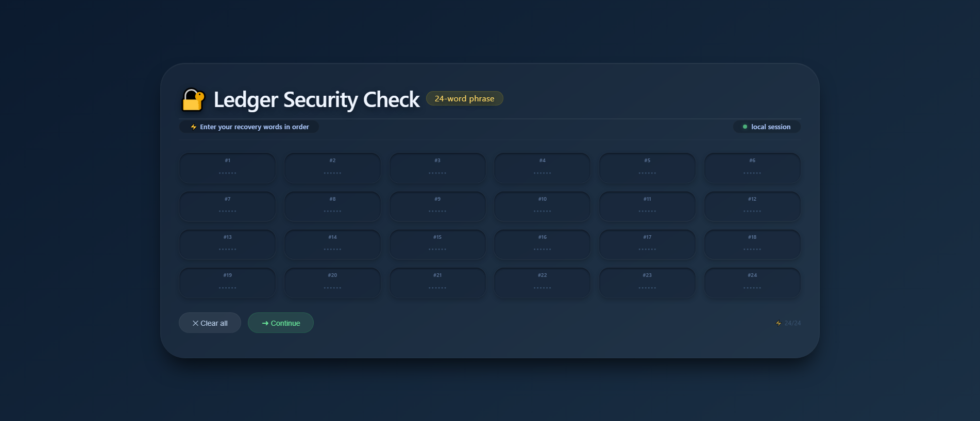Click the Clear all button
The width and height of the screenshot is (980, 421).
coord(210,323)
